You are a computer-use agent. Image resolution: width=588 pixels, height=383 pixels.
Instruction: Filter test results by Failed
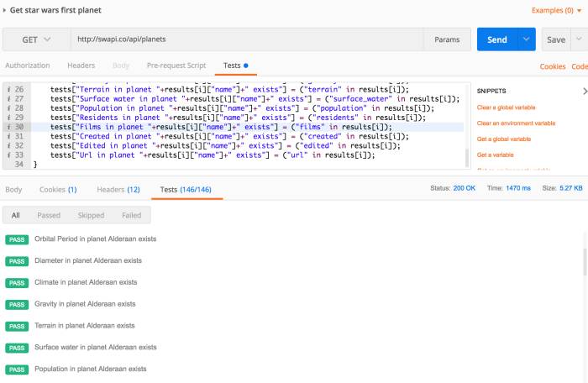(131, 215)
